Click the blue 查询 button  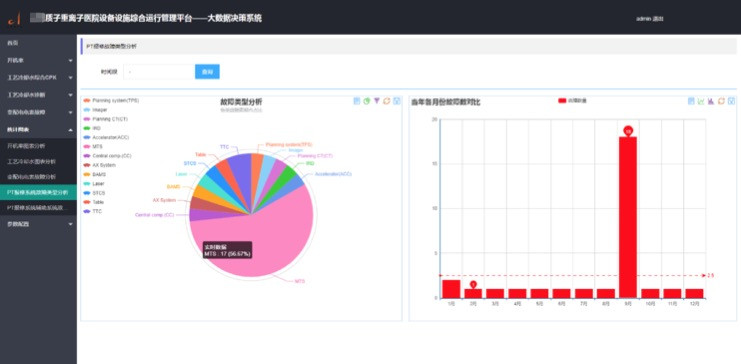pyautogui.click(x=207, y=72)
